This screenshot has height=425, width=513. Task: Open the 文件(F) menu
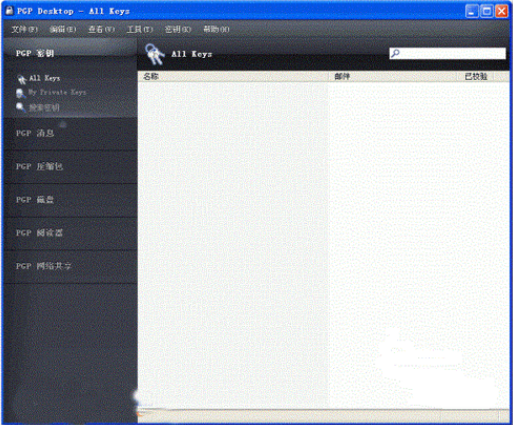click(25, 30)
